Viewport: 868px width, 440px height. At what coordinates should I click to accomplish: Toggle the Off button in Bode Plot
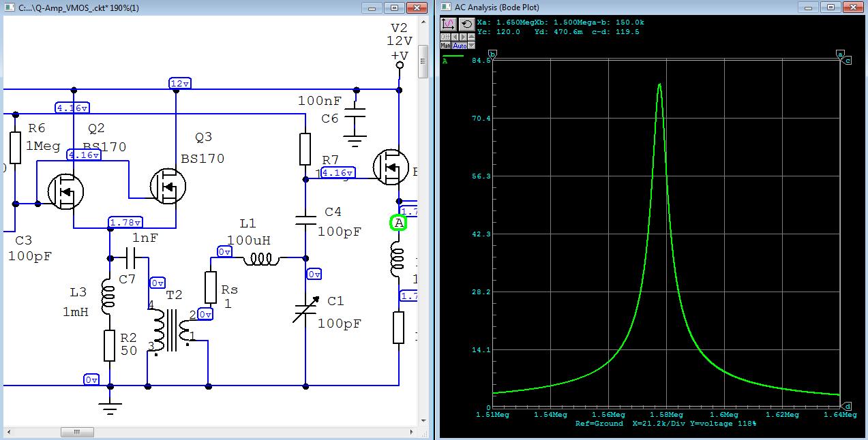pos(445,37)
